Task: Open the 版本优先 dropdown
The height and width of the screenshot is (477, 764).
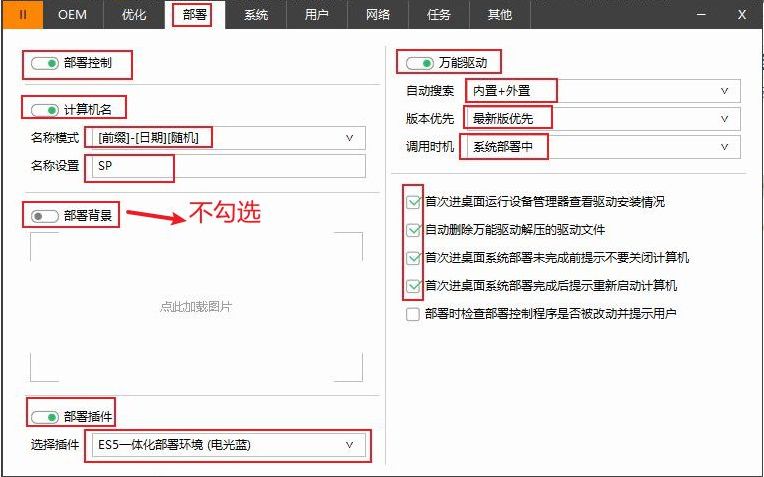Action: pyautogui.click(x=601, y=119)
